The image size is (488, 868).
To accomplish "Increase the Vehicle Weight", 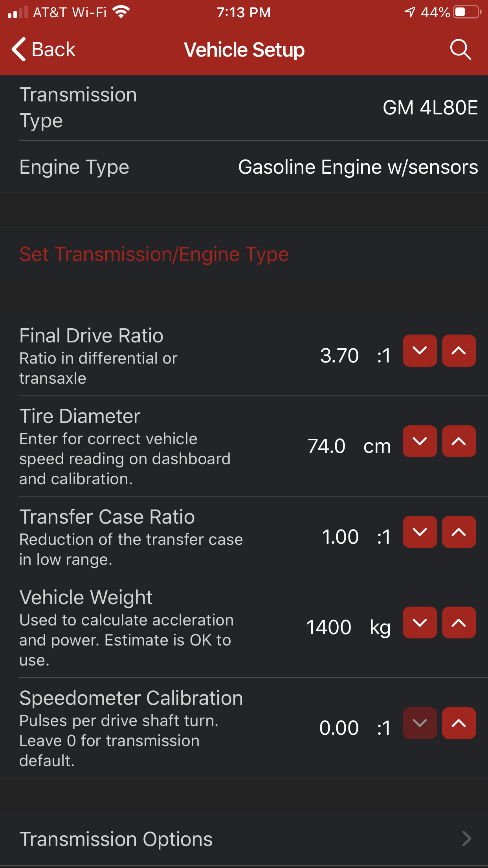I will tap(459, 623).
